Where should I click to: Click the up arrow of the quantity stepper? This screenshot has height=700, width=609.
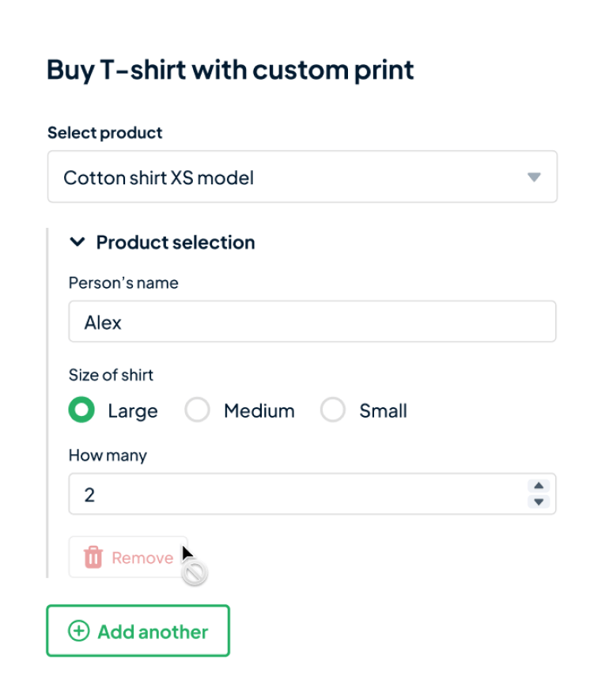[539, 486]
